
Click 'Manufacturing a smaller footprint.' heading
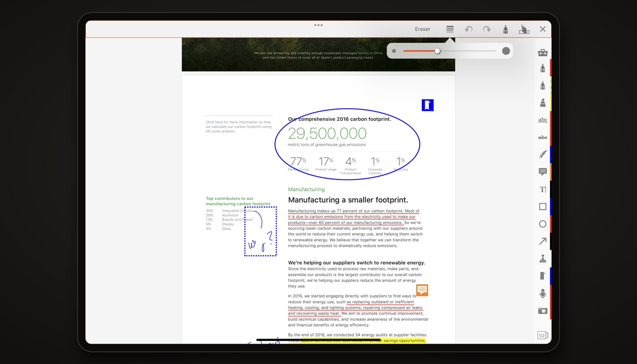tap(348, 200)
